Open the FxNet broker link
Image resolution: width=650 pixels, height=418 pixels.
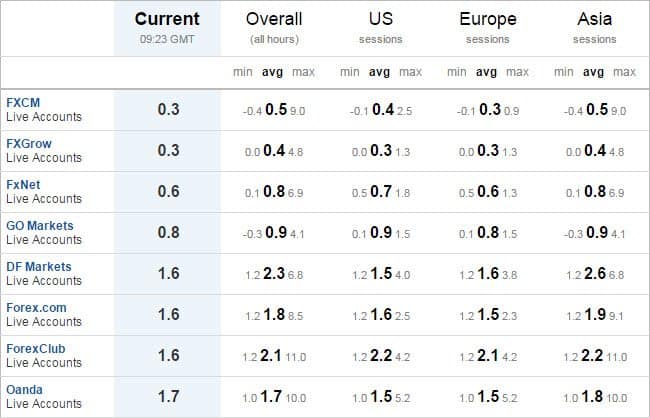(23, 185)
